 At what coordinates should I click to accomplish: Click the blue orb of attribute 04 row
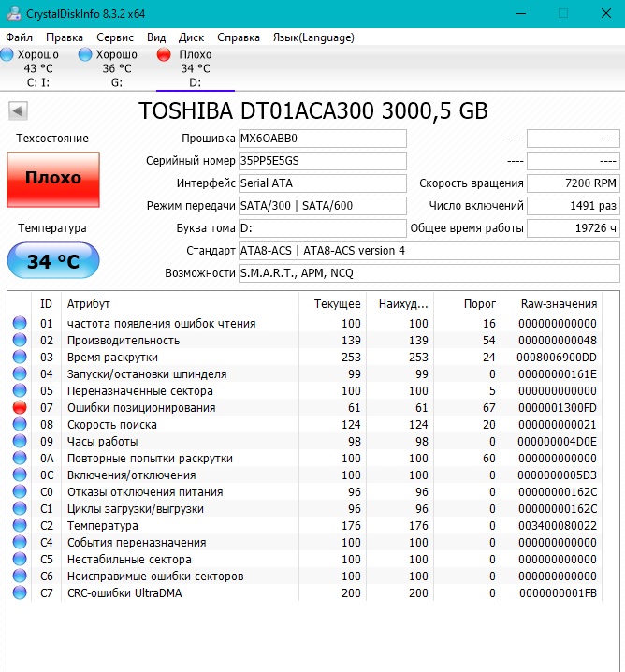[20, 373]
